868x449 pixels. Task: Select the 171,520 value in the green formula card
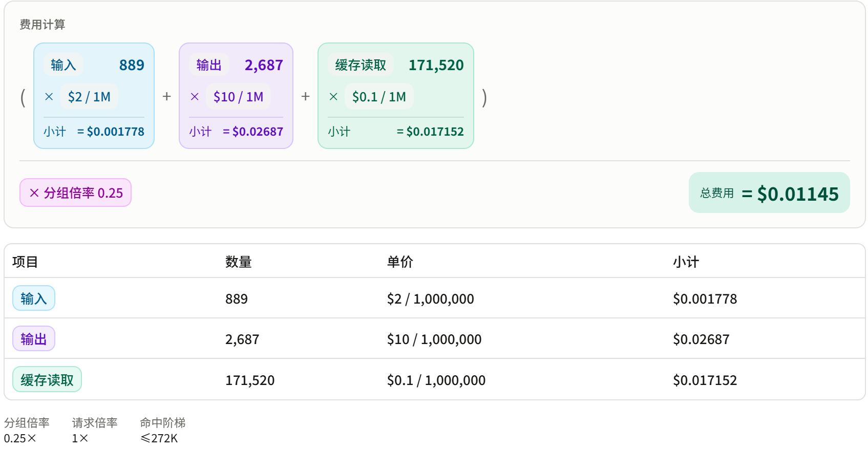(x=436, y=65)
